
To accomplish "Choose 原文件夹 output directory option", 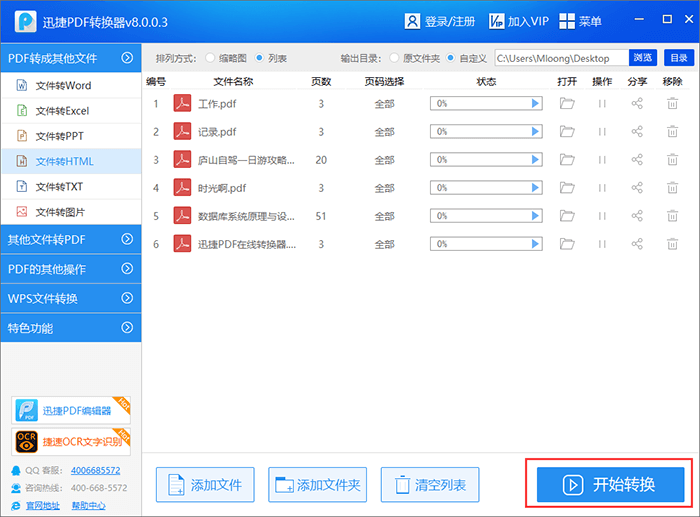I will pyautogui.click(x=394, y=58).
